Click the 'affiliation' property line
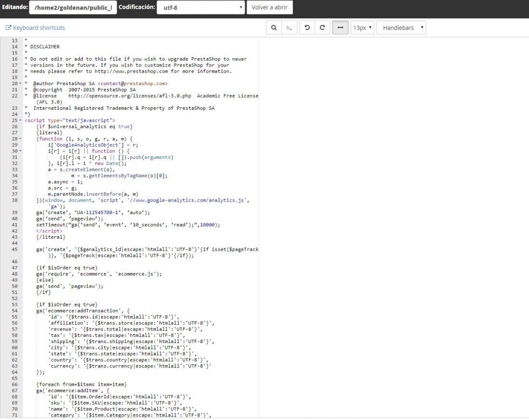 point(131,323)
